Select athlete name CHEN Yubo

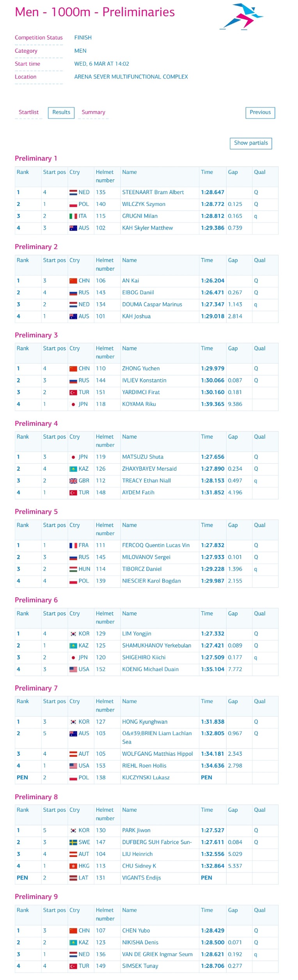pyautogui.click(x=136, y=931)
